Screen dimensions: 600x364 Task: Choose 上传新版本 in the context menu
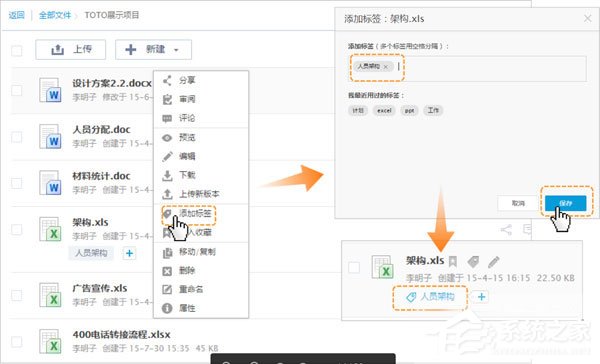click(201, 194)
